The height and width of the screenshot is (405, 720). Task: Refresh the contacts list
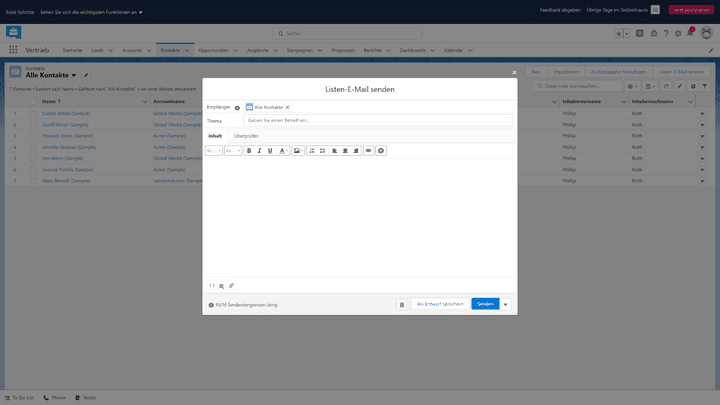(x=666, y=86)
